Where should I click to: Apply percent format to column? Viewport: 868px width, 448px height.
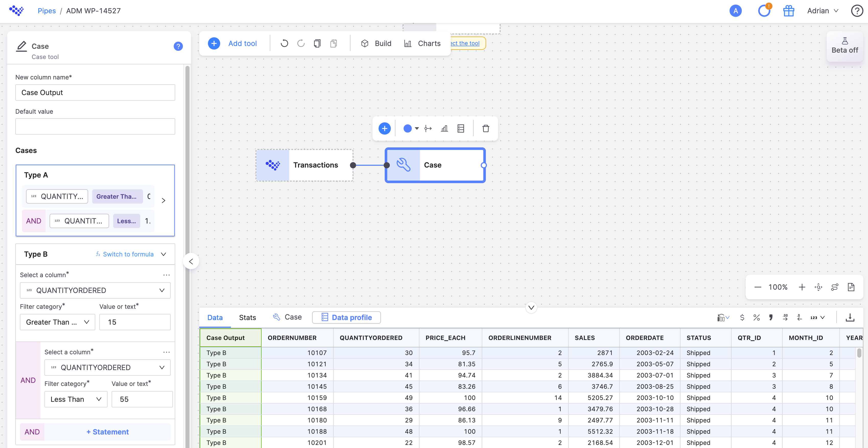[756, 317]
